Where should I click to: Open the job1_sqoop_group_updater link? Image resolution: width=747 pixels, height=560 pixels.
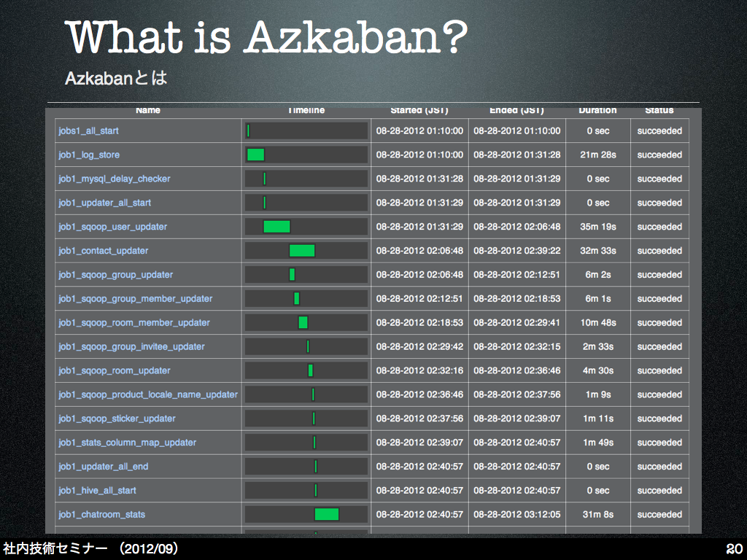[x=116, y=275]
